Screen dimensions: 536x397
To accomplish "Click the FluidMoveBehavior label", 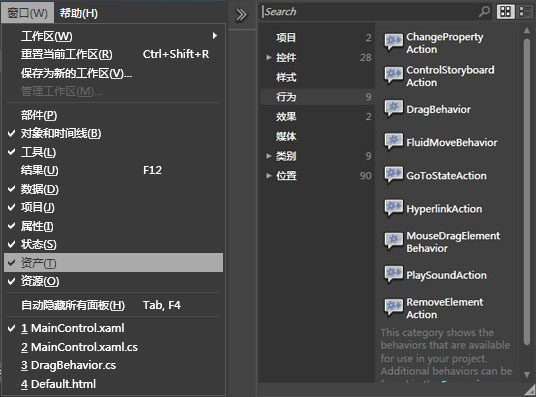I will pos(452,142).
